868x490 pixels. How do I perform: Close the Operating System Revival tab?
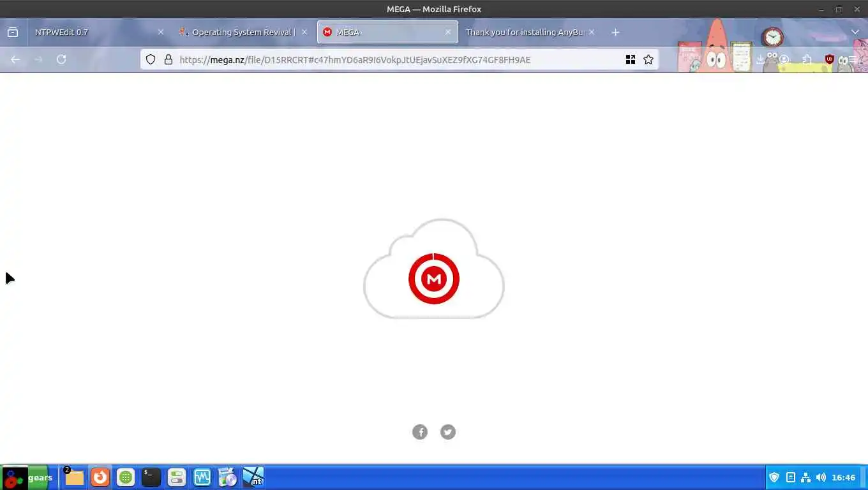click(x=304, y=32)
